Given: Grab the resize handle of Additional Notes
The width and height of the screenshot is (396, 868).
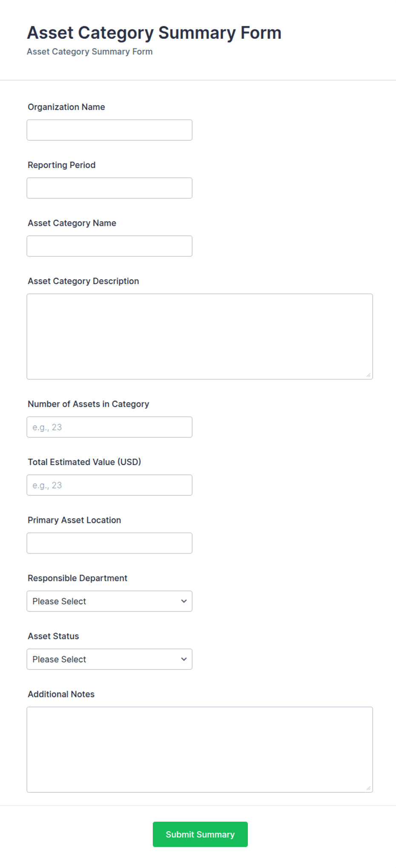Looking at the screenshot, I should (x=368, y=788).
